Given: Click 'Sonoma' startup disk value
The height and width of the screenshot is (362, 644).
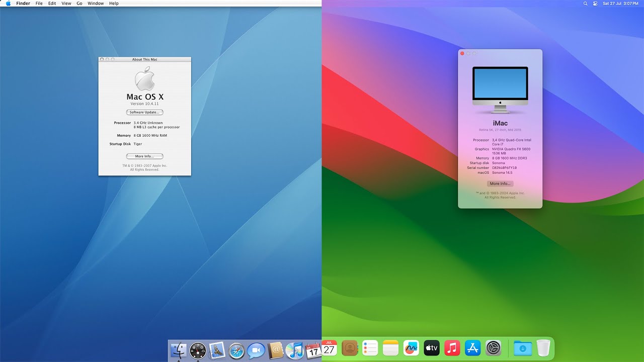Looking at the screenshot, I should pos(499,163).
